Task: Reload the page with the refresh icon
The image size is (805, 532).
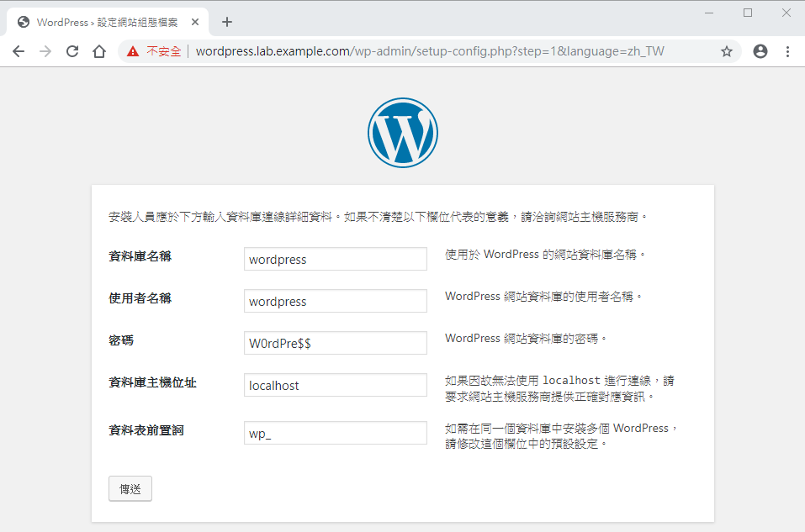Action: (72, 51)
